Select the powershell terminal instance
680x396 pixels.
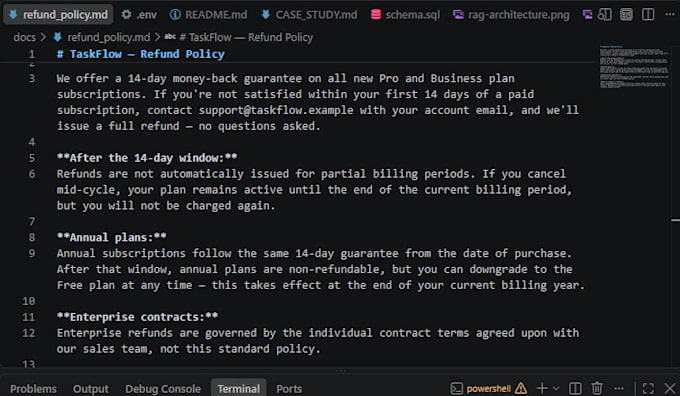(x=481, y=388)
